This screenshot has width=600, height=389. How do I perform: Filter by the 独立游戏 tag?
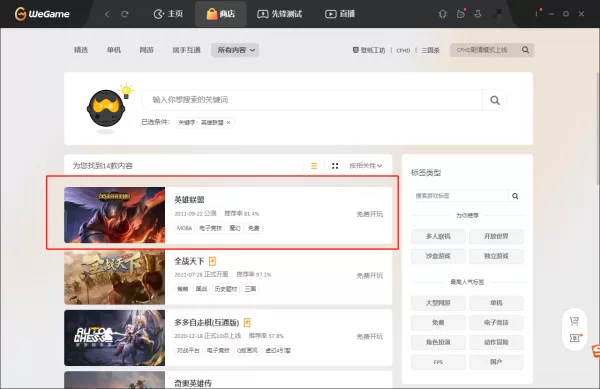coord(496,256)
